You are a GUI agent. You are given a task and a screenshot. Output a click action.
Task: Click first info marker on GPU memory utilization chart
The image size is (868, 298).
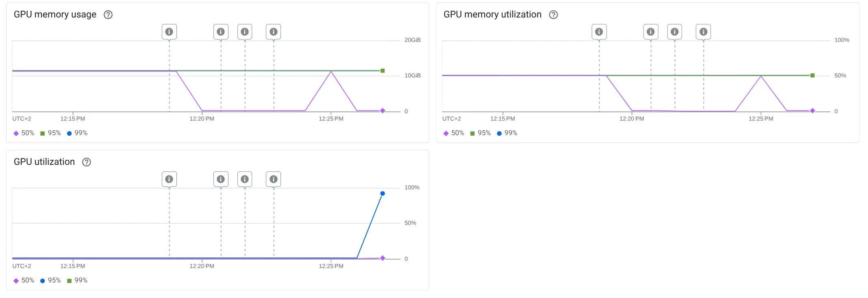(x=599, y=32)
